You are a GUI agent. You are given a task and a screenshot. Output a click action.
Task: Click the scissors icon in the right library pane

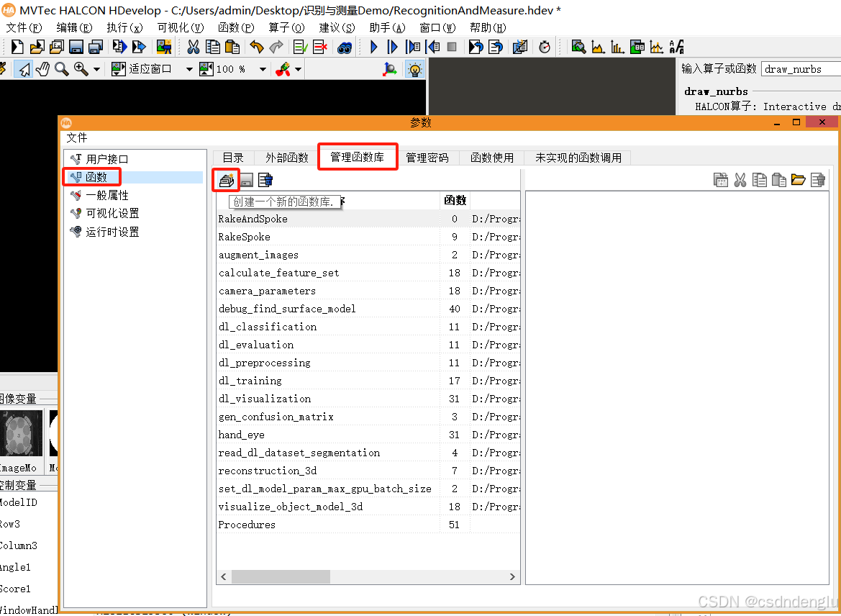coord(740,180)
